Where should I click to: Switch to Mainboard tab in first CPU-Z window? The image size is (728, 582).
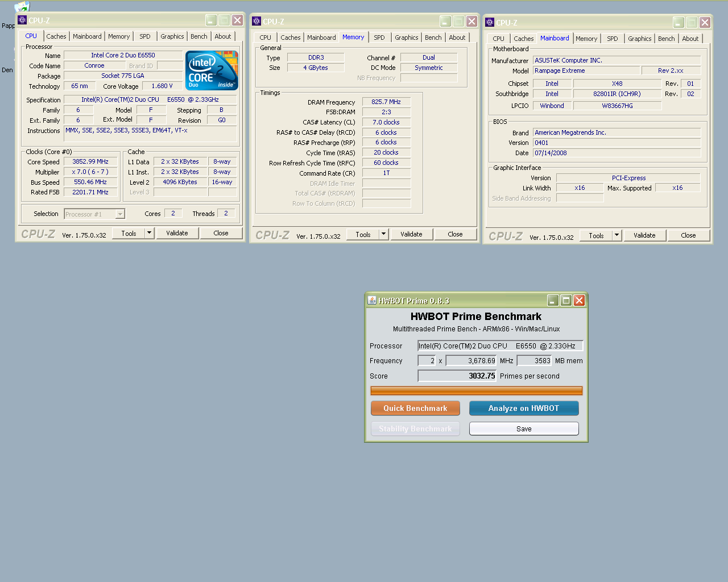[87, 36]
